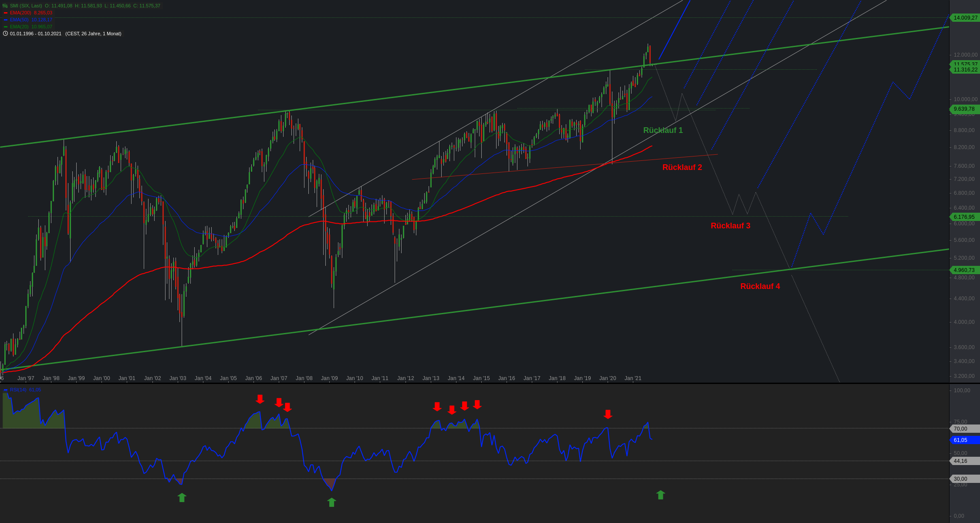Click the candlestick icon beside SMI title
This screenshot has height=523, width=980.
pyautogui.click(x=5, y=6)
